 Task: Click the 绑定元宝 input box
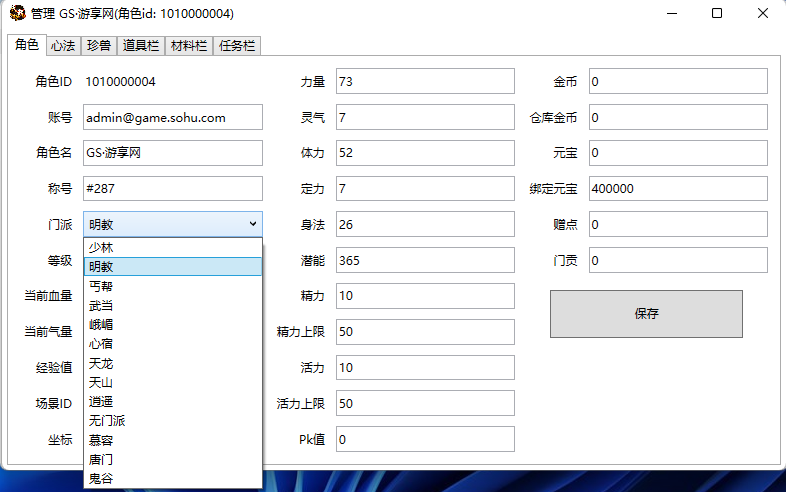(x=678, y=188)
